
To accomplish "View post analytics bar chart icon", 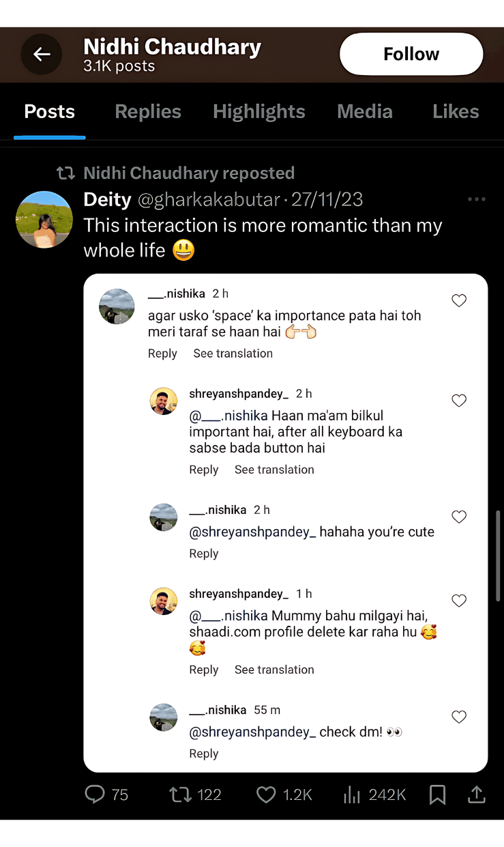I will click(352, 794).
